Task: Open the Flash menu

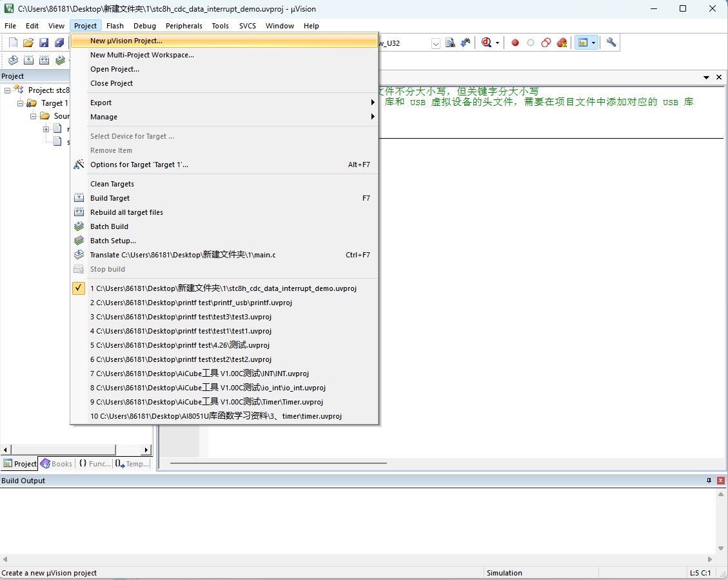Action: [x=115, y=26]
